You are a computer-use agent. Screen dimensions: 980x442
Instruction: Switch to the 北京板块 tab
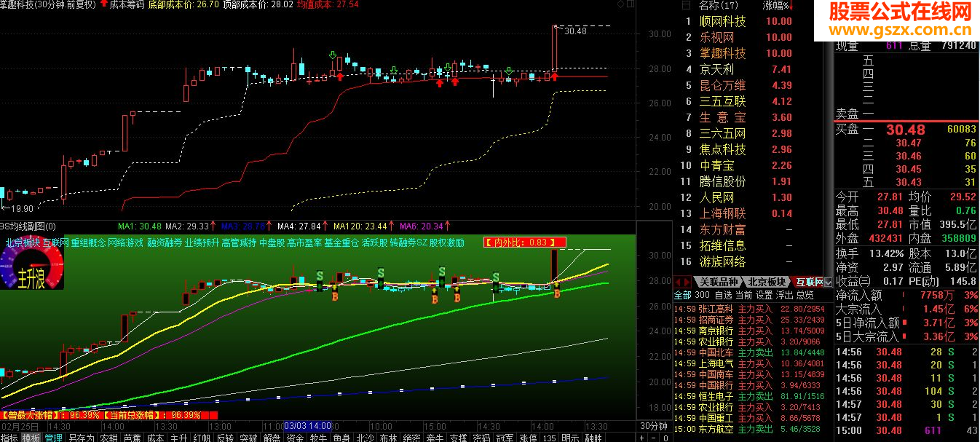click(x=767, y=282)
